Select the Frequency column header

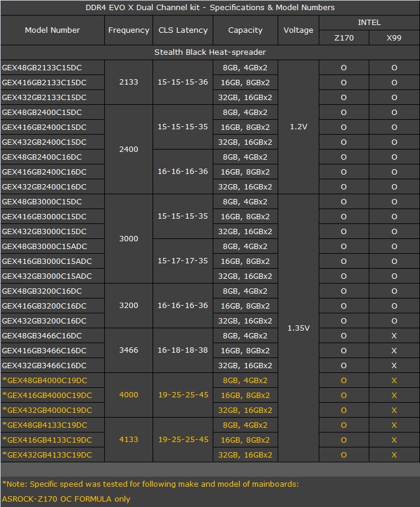tap(129, 30)
